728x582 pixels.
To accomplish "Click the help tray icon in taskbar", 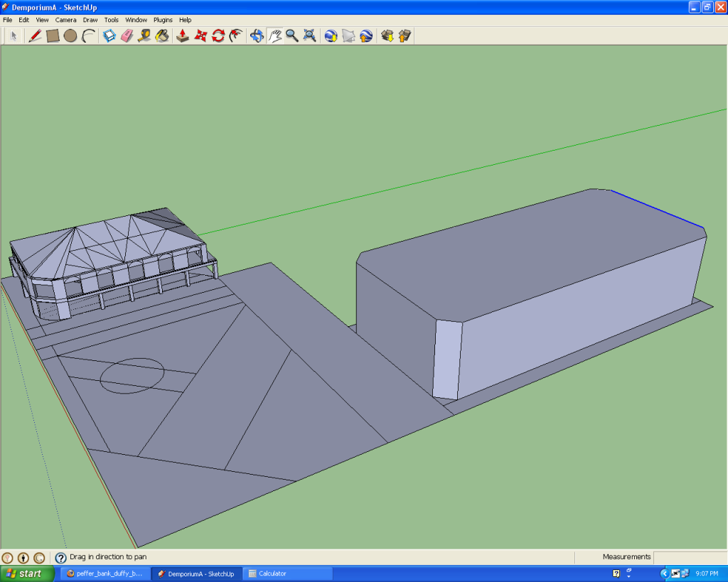I will tap(616, 573).
